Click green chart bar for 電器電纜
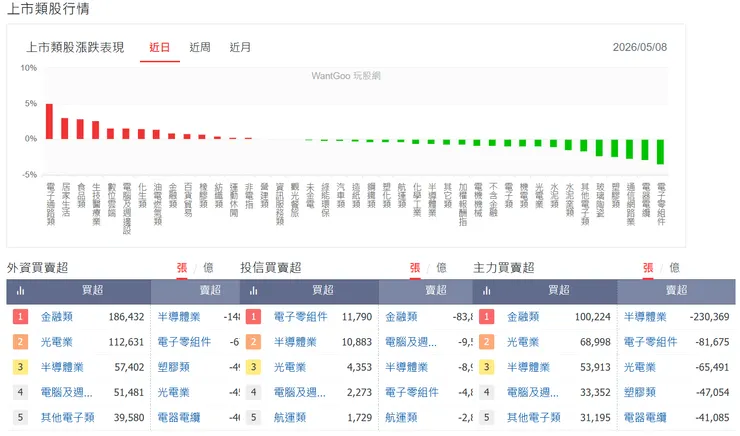Image resolution: width=740 pixels, height=436 pixels. coord(645,150)
